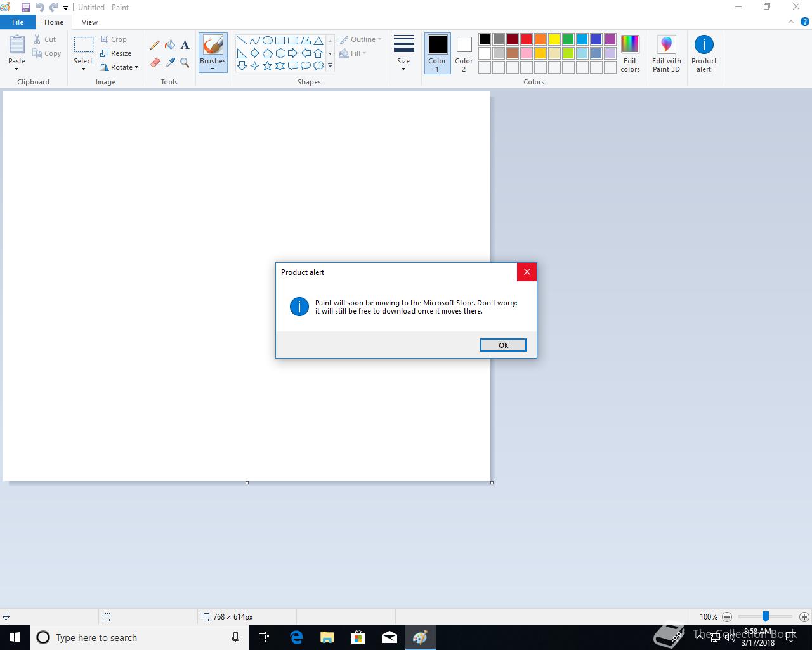Pick the green color swatch

(568, 39)
